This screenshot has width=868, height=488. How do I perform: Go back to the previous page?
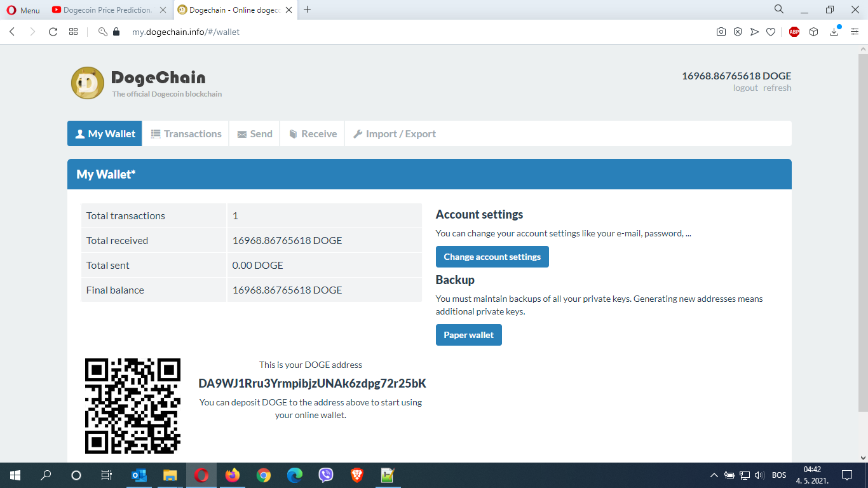click(x=12, y=32)
